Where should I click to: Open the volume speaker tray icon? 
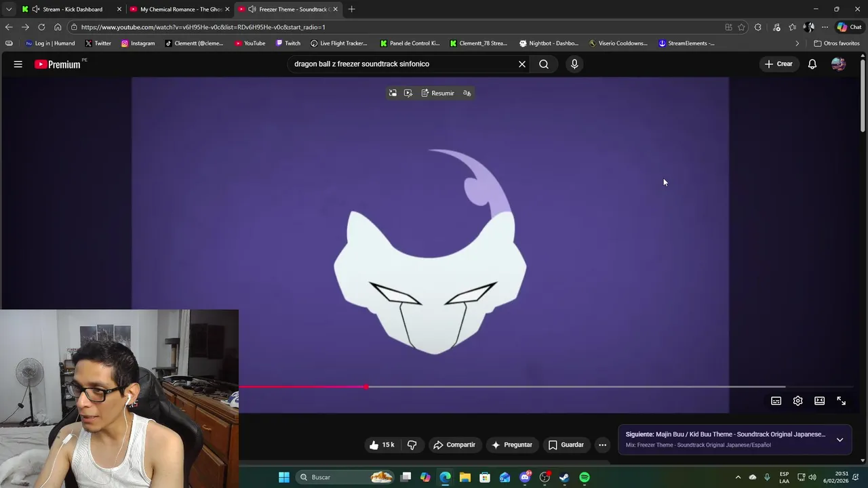click(x=812, y=477)
